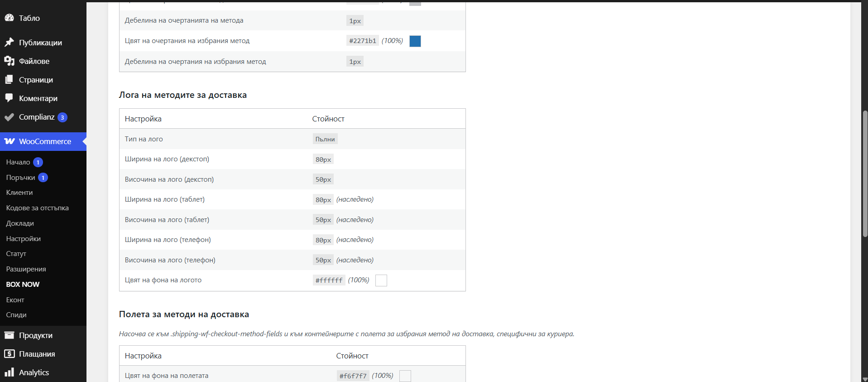This screenshot has height=382, width=868.
Task: Click the Публикации pin icon
Action: 10,42
